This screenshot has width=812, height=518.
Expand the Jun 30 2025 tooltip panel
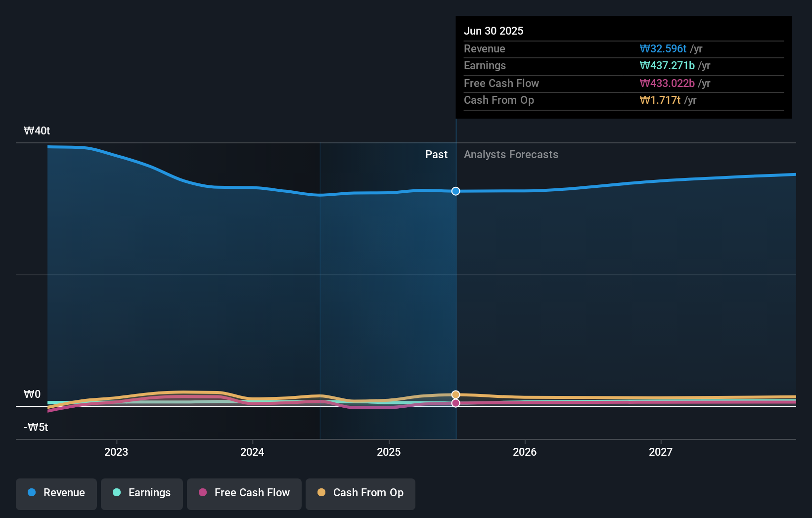(494, 31)
